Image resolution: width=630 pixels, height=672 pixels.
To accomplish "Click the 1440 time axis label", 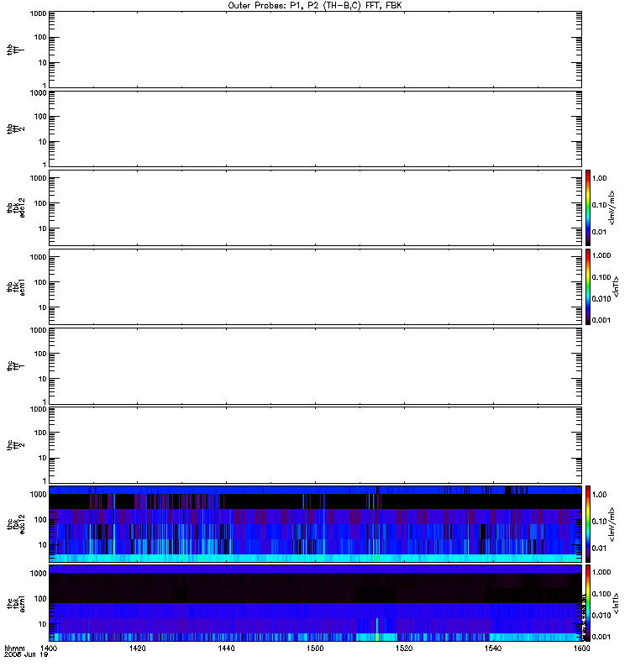I will pos(226,648).
